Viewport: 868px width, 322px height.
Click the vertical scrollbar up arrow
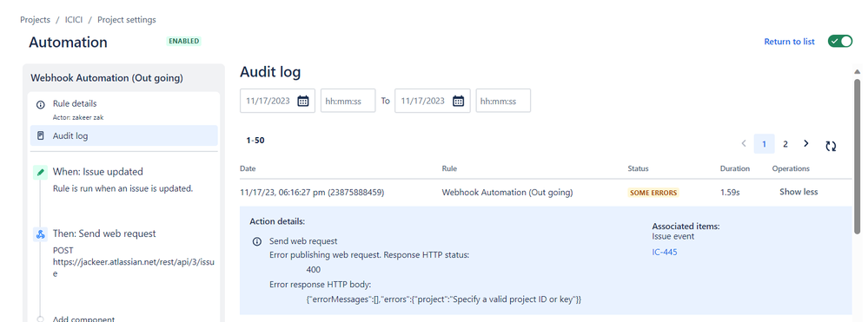pyautogui.click(x=858, y=72)
